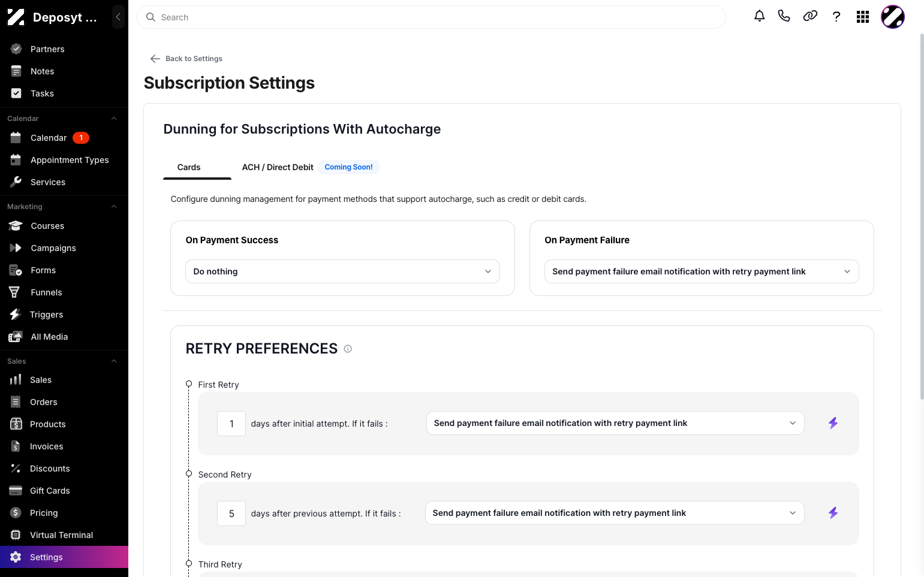924x577 pixels.
Task: Open Calendar in the sidebar
Action: click(x=64, y=138)
